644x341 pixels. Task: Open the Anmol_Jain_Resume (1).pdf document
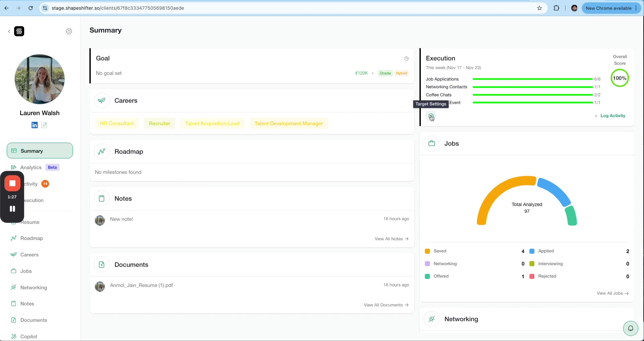pos(141,285)
